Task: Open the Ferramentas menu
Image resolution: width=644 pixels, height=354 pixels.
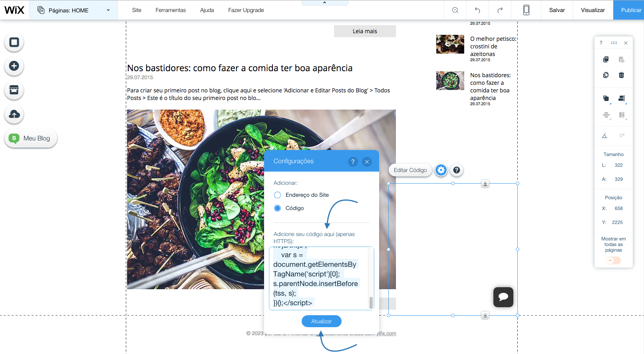Action: (x=171, y=10)
